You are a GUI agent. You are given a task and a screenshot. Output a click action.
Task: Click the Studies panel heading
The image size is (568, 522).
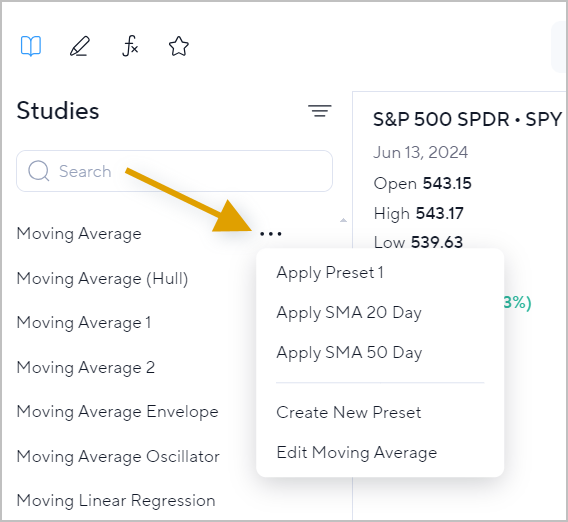coord(58,110)
